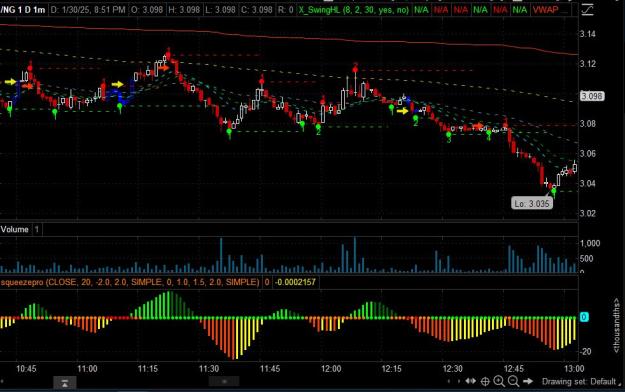Viewport: 625px width, 392px height.
Task: Click the cyan 0 bubble on squeezepro axis
Action: click(x=584, y=317)
